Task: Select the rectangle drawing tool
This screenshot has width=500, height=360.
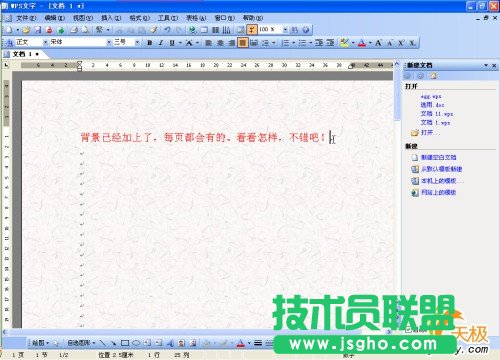Action: pos(125,343)
